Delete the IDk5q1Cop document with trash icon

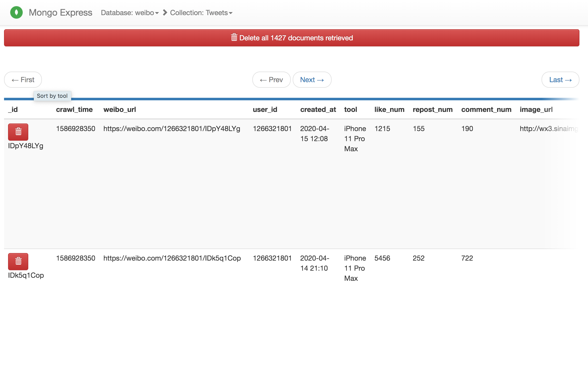click(18, 261)
